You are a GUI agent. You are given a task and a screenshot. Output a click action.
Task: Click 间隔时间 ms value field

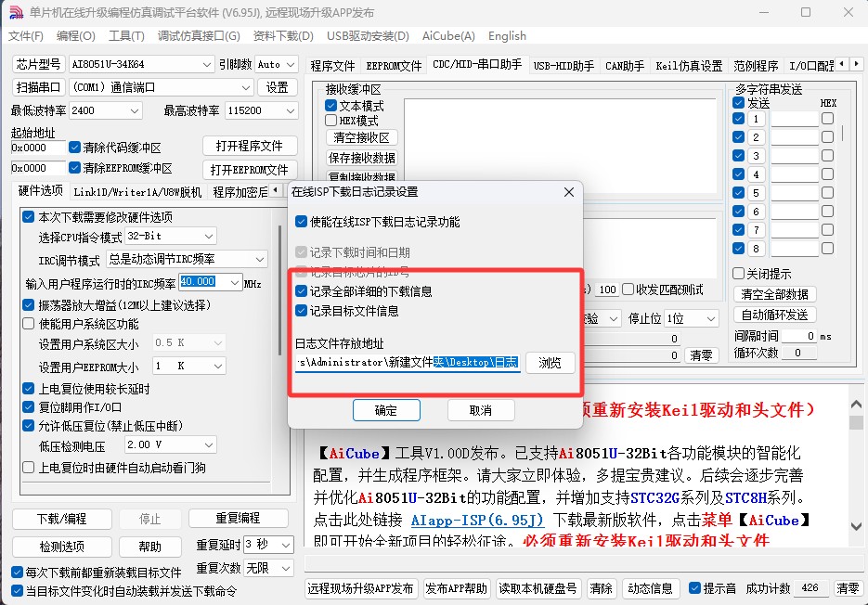799,336
